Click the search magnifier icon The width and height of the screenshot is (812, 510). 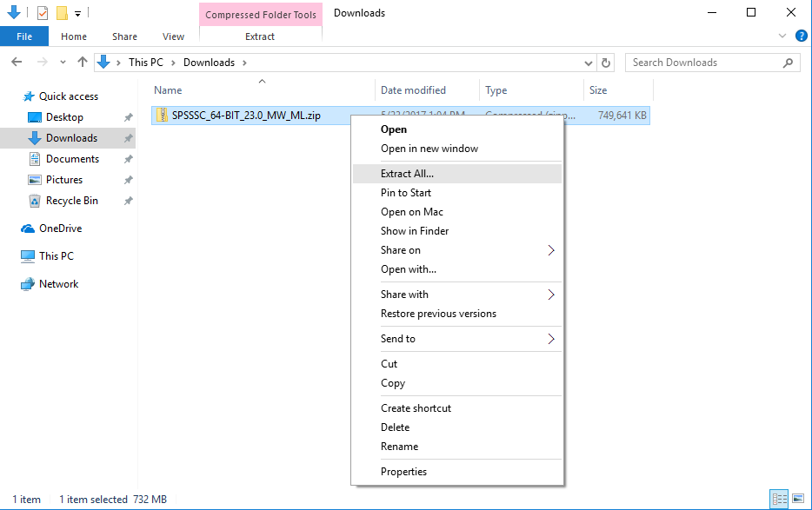(788, 63)
